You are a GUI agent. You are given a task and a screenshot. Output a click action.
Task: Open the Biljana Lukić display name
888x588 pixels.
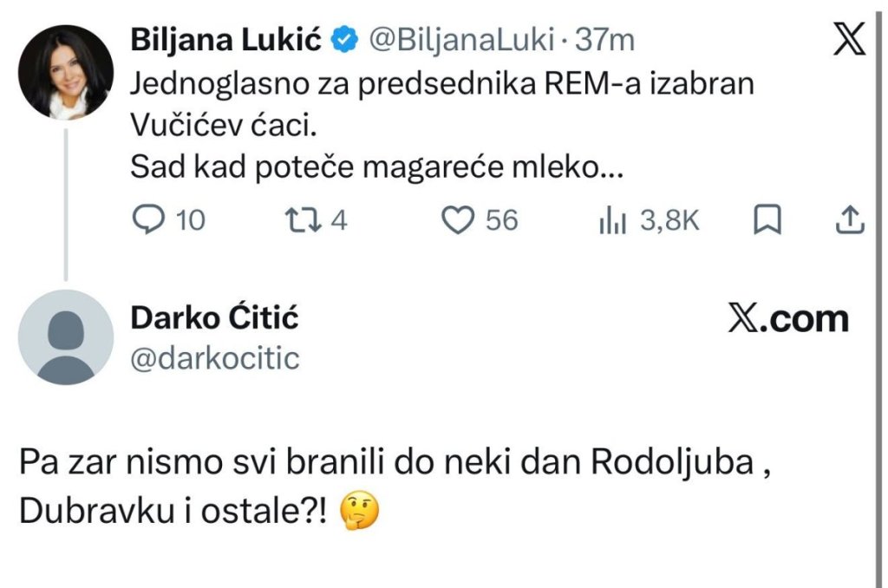point(225,40)
